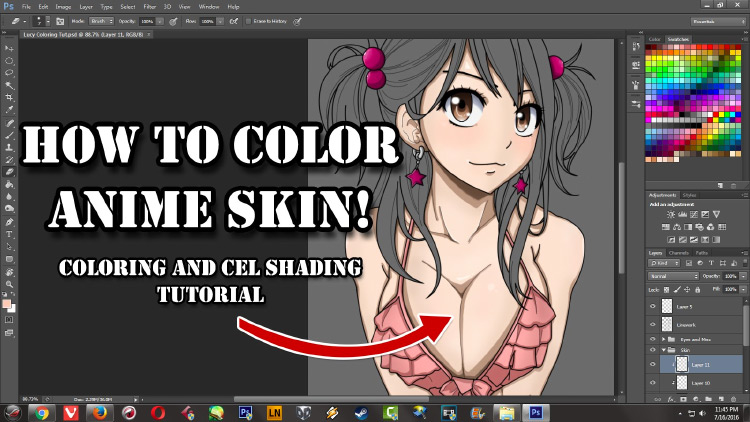Image resolution: width=750 pixels, height=422 pixels.
Task: Select the Blur tool
Action: 9,197
